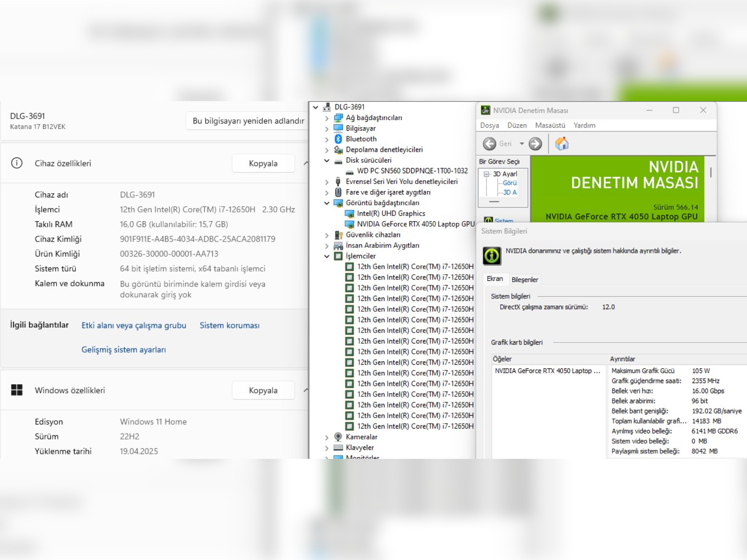
Task: Click Kopyala next to Windows özellikleri
Action: coord(263,390)
